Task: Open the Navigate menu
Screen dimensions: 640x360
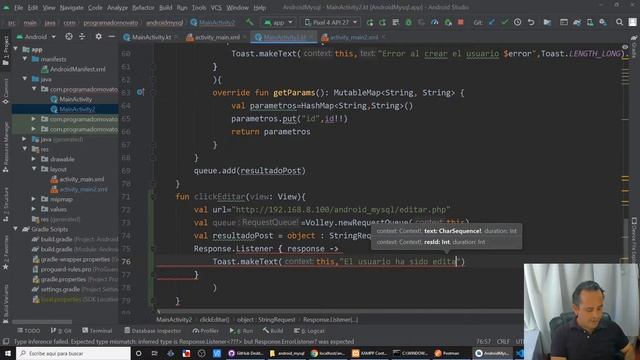Action: 71,8
